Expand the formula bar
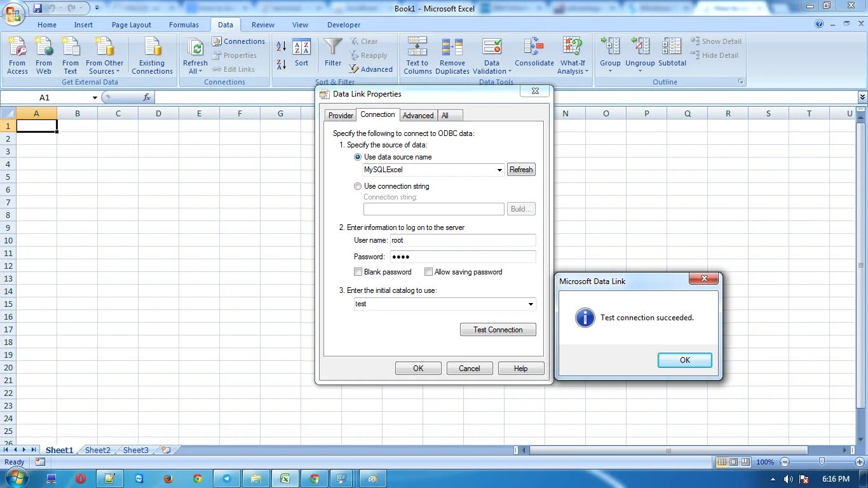This screenshot has width=868, height=488. tap(862, 97)
